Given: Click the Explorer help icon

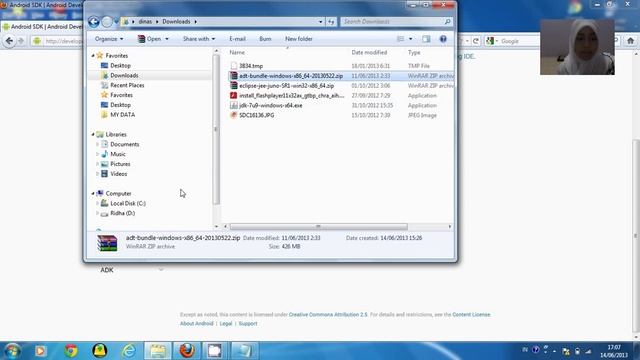Looking at the screenshot, I should click(443, 39).
